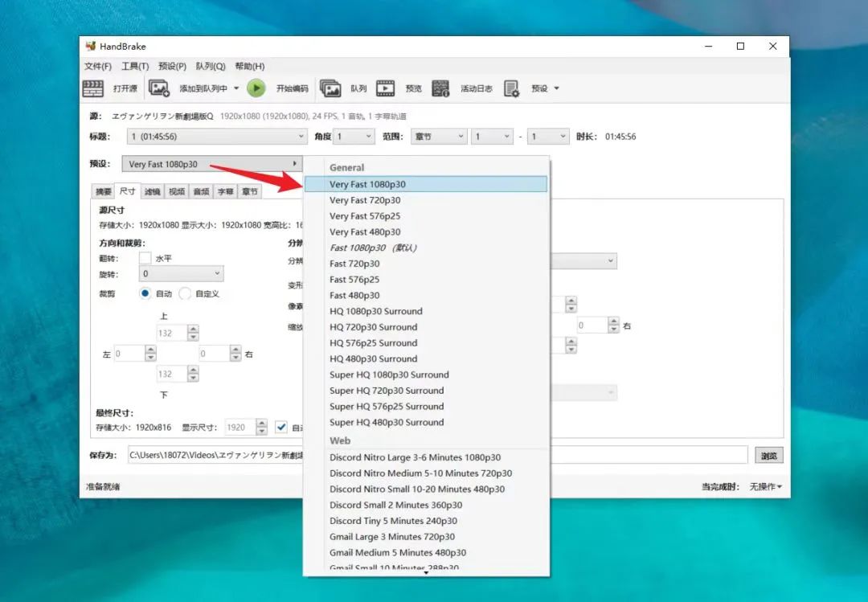
Task: Click the Browse button for output path
Action: click(x=768, y=454)
